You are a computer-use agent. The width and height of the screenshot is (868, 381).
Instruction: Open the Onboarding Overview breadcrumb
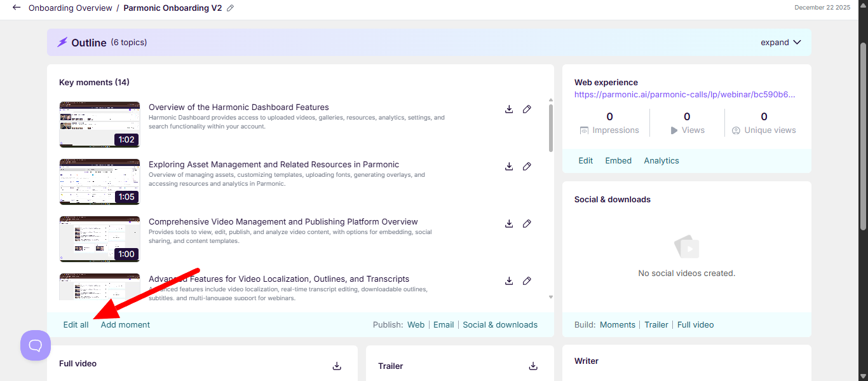pyautogui.click(x=71, y=8)
